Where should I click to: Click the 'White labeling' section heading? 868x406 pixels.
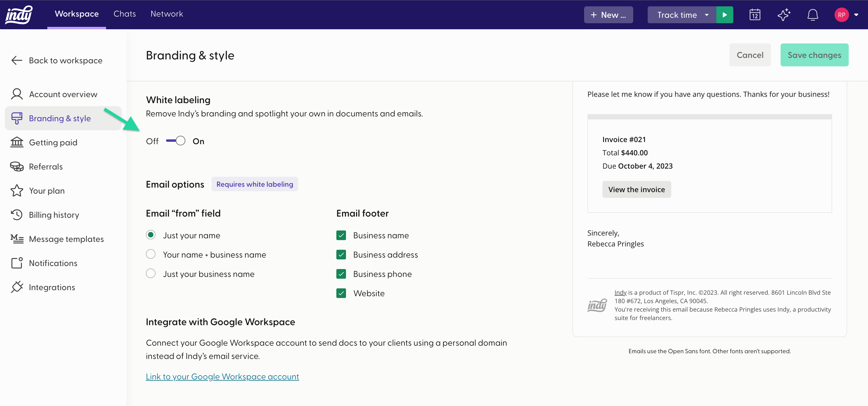[178, 100]
